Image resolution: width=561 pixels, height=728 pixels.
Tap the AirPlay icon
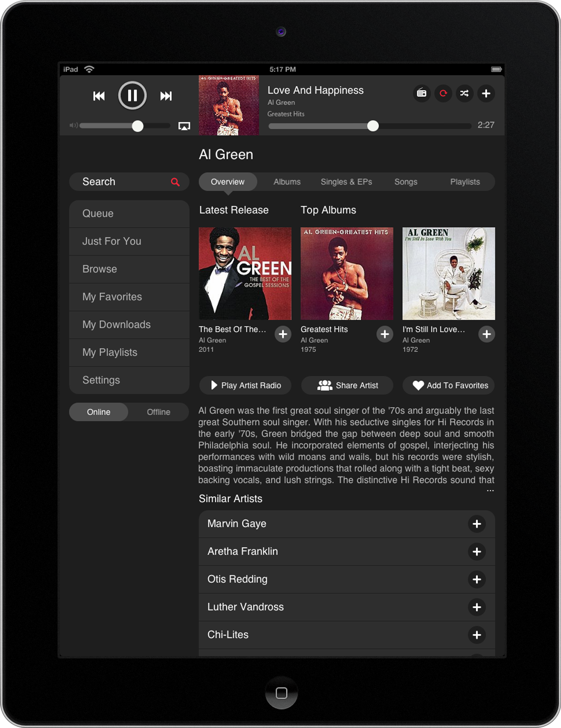pos(184,126)
